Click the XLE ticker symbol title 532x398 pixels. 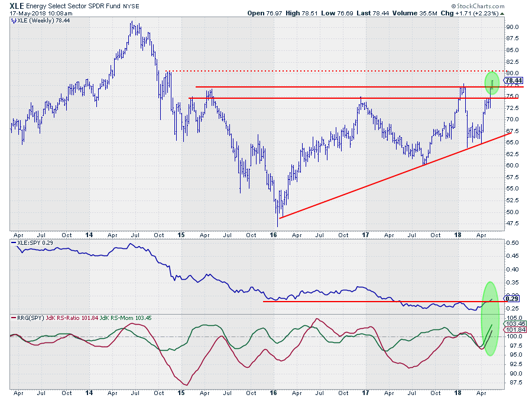pyautogui.click(x=17, y=5)
